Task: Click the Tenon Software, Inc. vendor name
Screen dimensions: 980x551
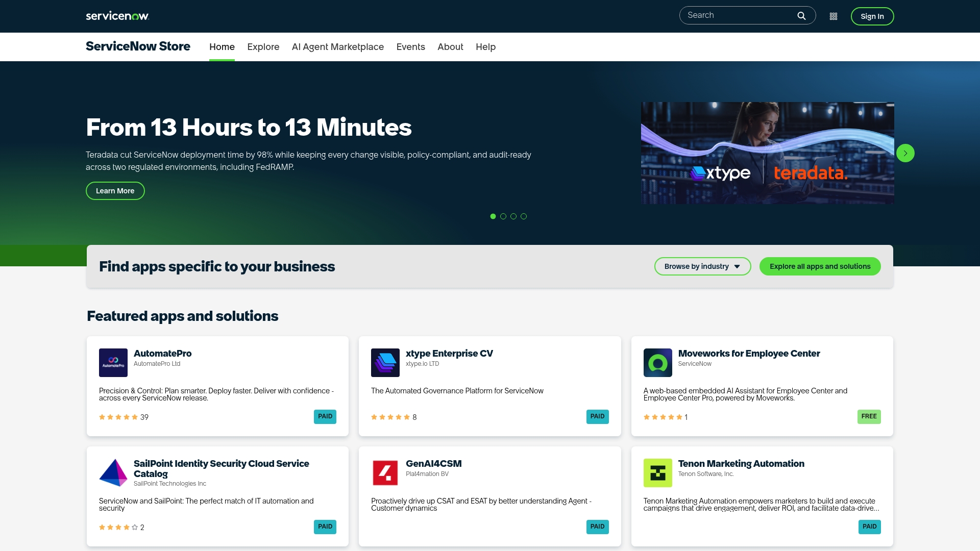Action: [x=706, y=474]
